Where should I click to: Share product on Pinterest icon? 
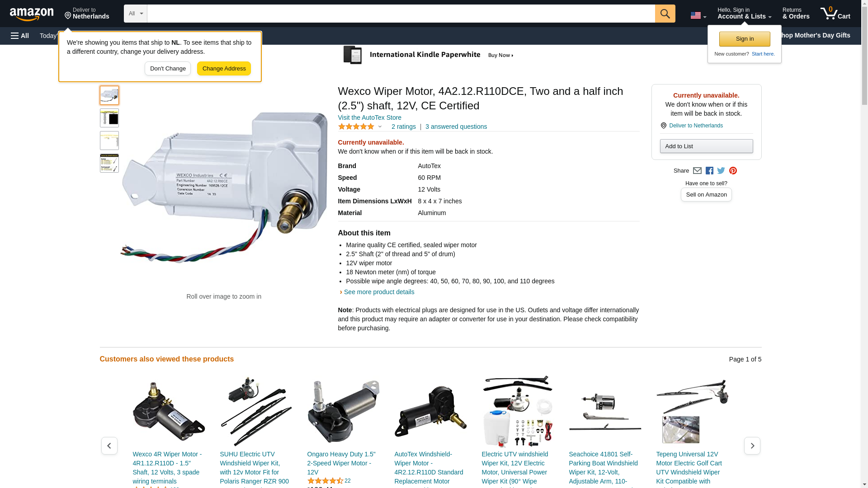(x=733, y=171)
